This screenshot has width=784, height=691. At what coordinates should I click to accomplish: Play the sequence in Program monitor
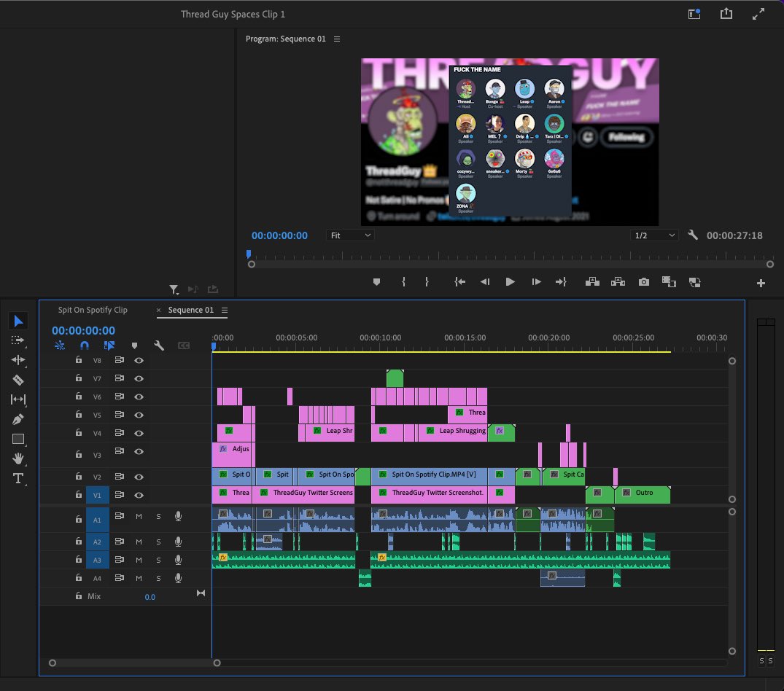(510, 282)
